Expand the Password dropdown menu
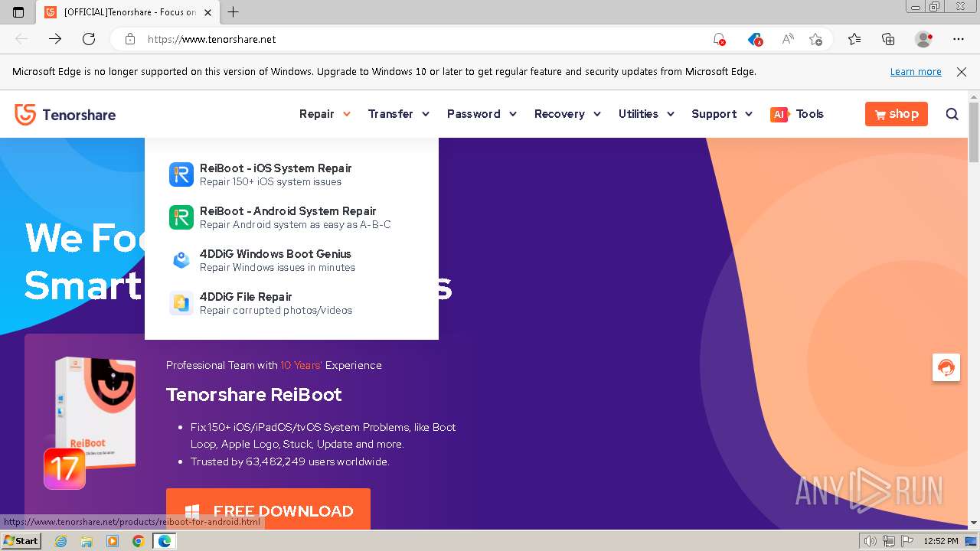This screenshot has height=551, width=980. [x=482, y=114]
